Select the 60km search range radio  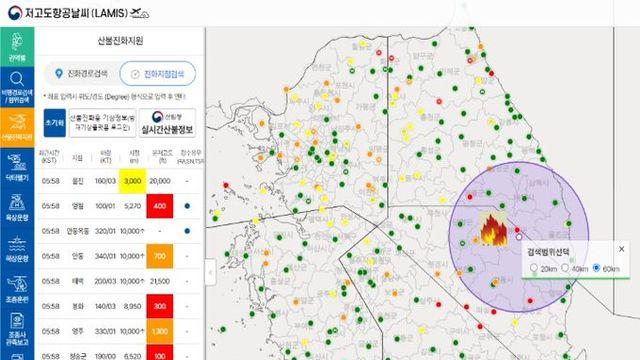[596, 268]
